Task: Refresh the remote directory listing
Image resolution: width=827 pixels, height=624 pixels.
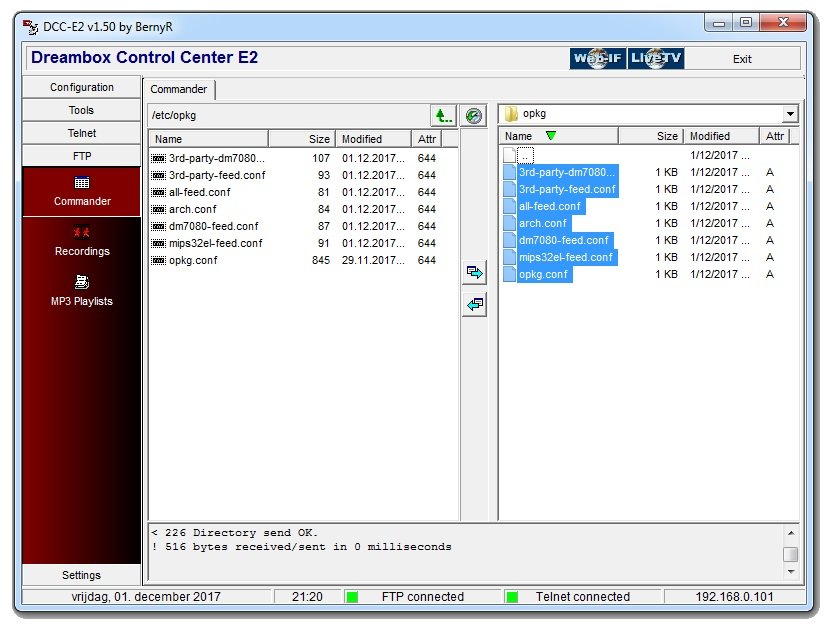Action: (x=474, y=116)
